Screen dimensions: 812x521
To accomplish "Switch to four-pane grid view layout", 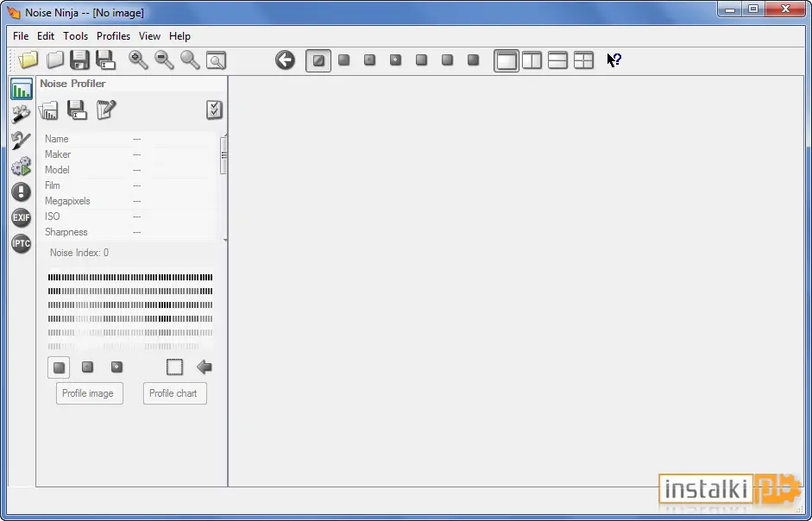I will [x=583, y=60].
